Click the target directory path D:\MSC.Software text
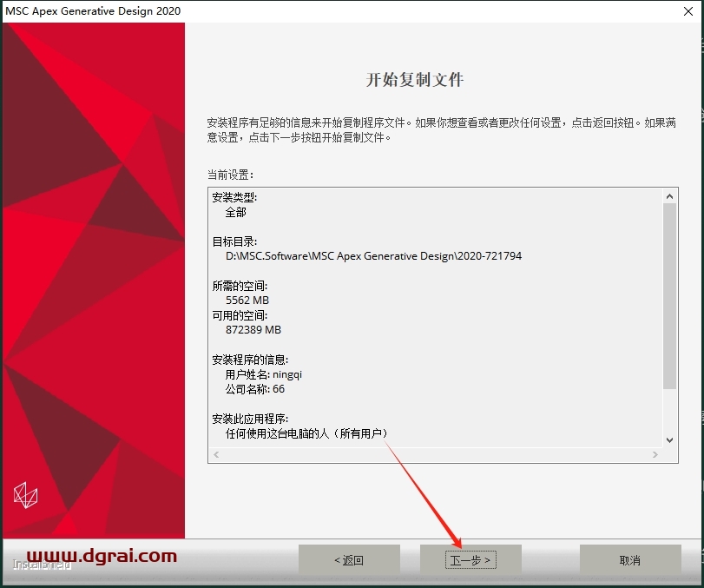The image size is (704, 588). [373, 256]
